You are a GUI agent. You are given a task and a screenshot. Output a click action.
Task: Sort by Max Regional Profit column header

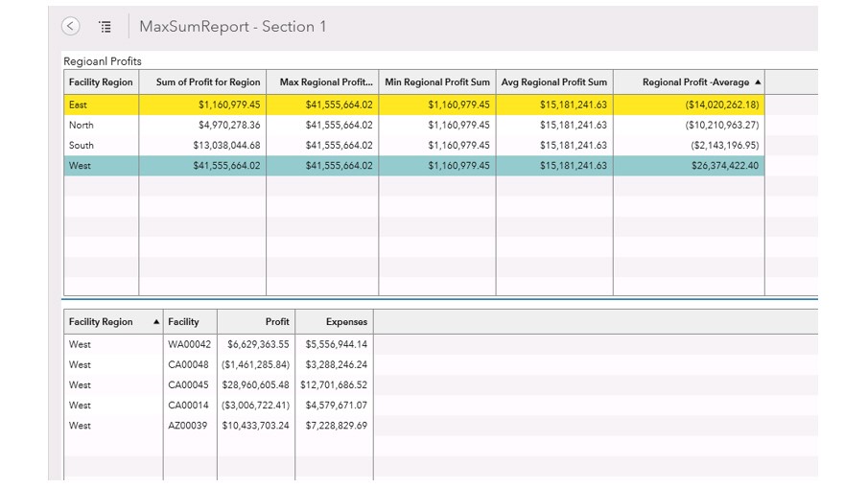324,82
